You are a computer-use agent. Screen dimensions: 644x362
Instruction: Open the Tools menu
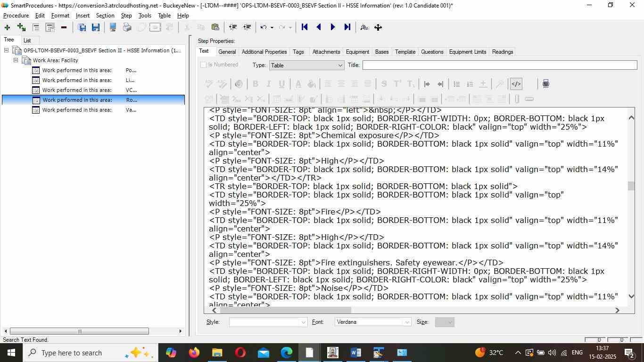pos(145,16)
